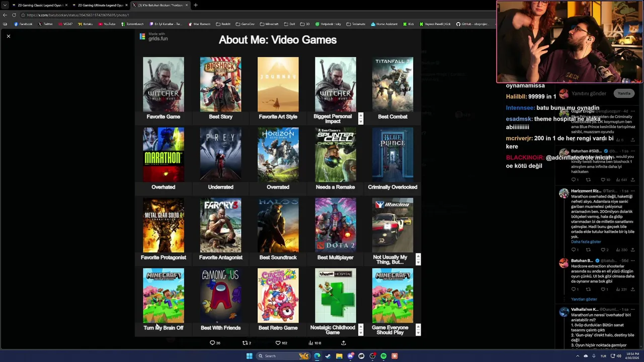The width and height of the screenshot is (644, 362).
Task: Open the volume icon in system tray
Action: click(x=619, y=356)
